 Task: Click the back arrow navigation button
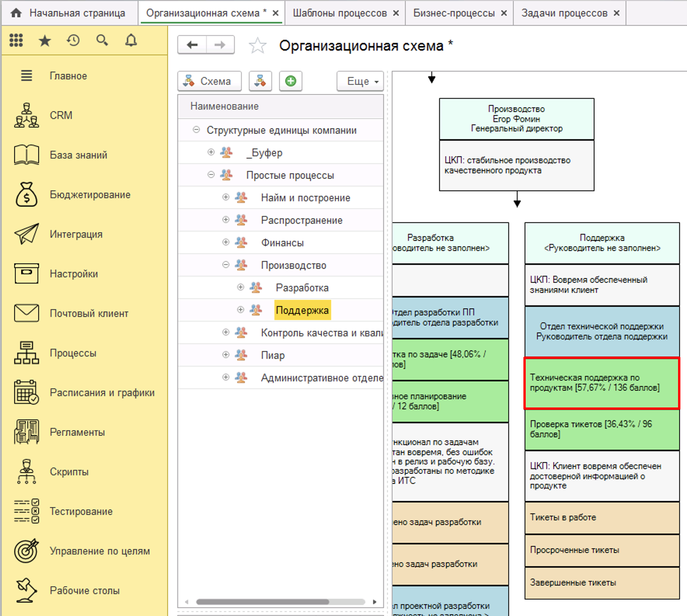point(192,45)
